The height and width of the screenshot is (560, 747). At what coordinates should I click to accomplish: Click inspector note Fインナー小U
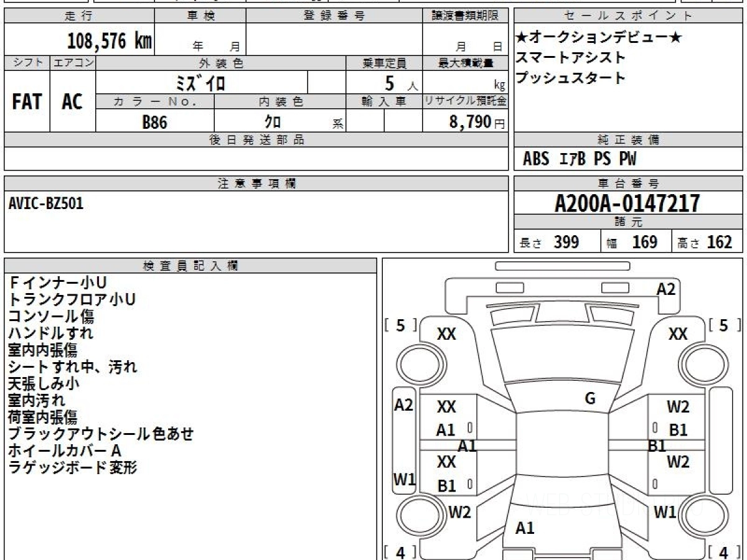(x=58, y=283)
